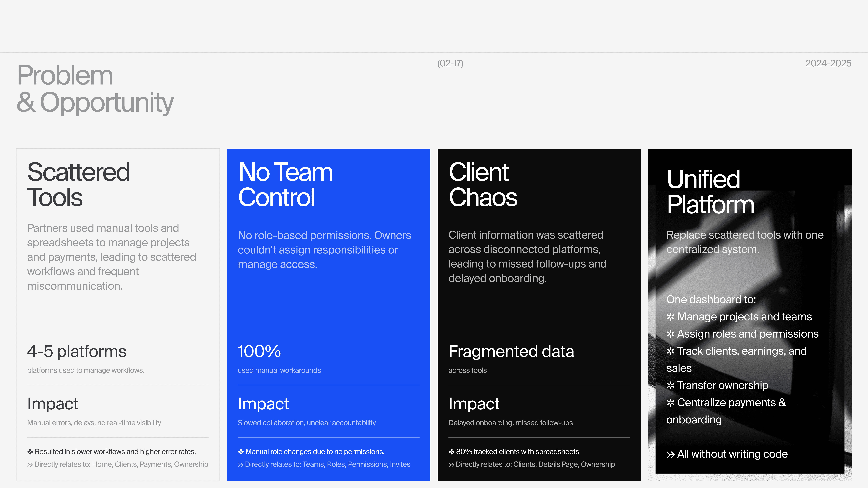Click the clover icon before 'Manual role changes'
This screenshot has width=868, height=488.
[x=241, y=452]
